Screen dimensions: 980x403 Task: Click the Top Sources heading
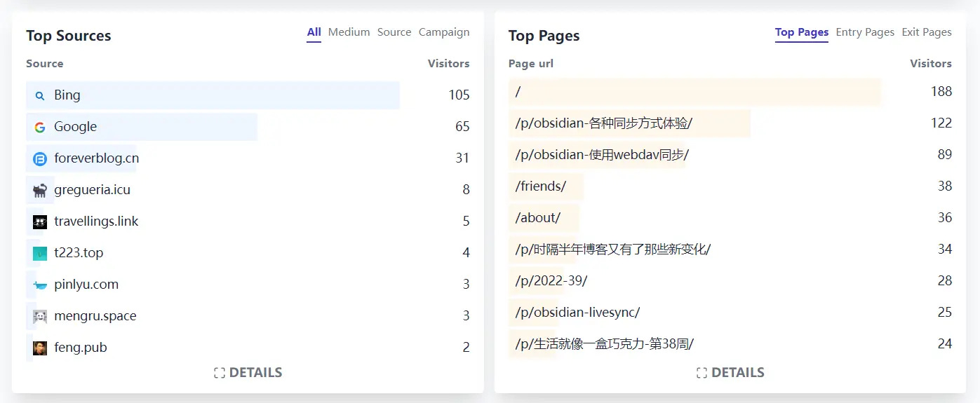pyautogui.click(x=69, y=36)
